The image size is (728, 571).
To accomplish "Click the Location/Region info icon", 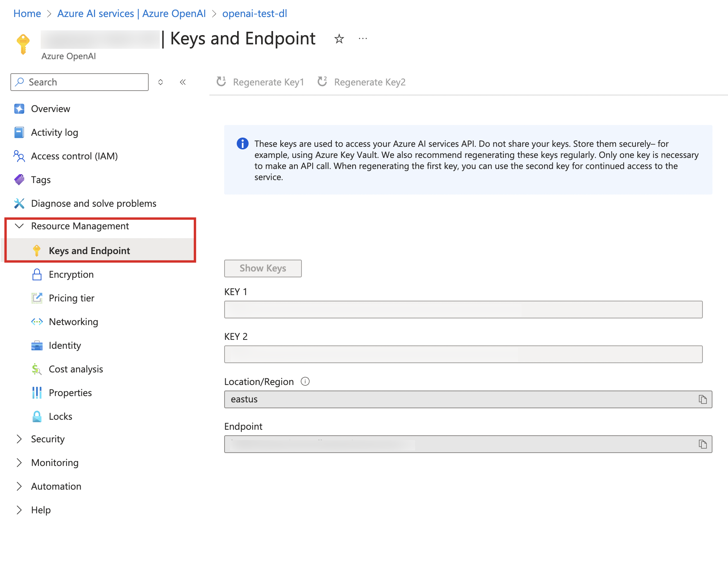I will point(305,381).
